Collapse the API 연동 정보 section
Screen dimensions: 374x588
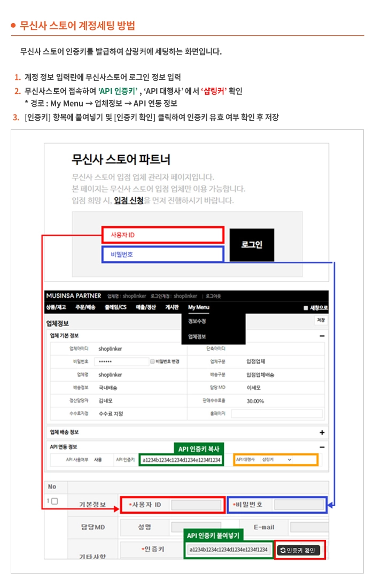(x=322, y=447)
